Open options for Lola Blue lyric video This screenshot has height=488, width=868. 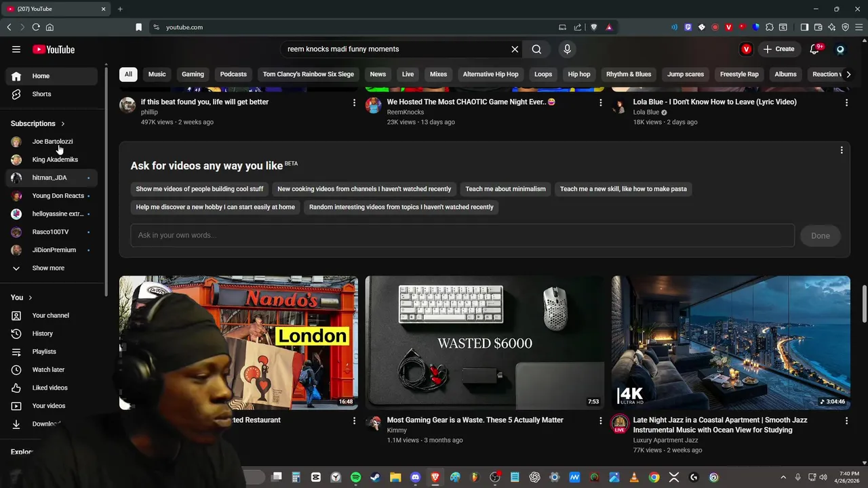(846, 102)
